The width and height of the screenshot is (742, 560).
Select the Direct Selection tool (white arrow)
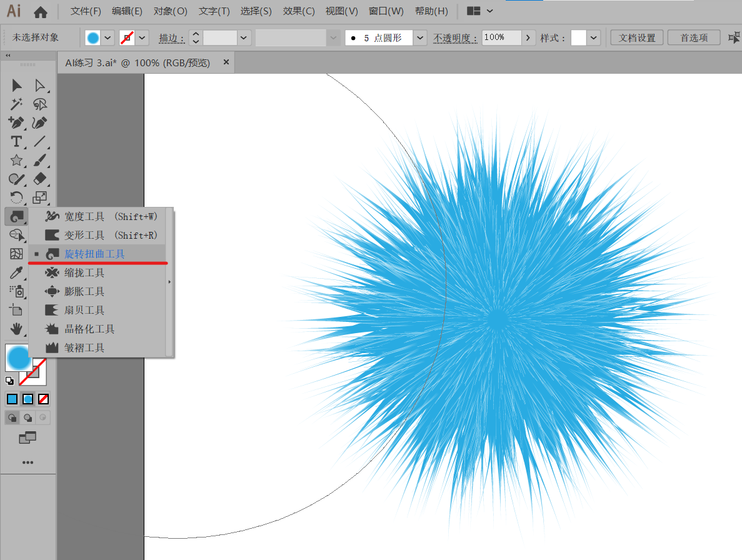(40, 85)
